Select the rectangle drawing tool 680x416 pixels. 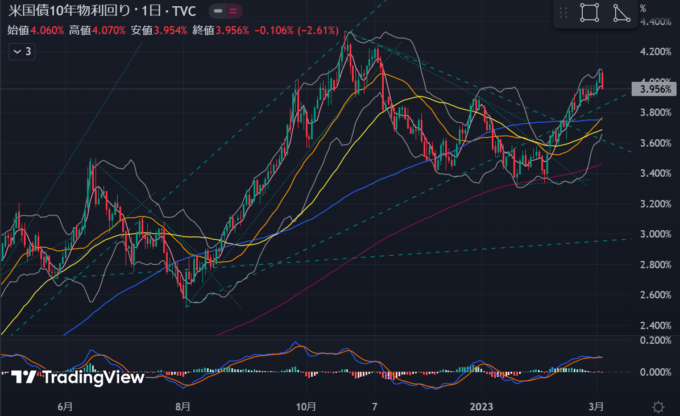coord(590,13)
